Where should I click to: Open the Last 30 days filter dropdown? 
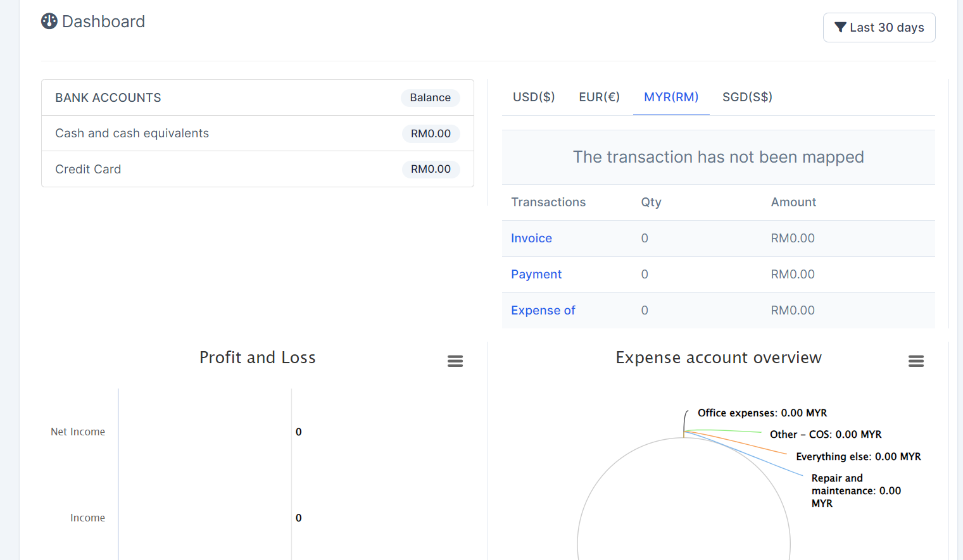[x=879, y=28]
